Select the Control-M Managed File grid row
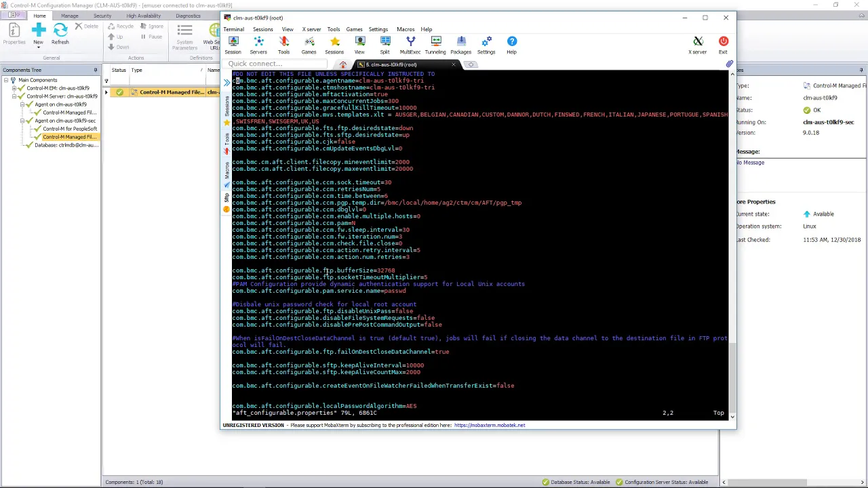868x488 pixels. 165,92
